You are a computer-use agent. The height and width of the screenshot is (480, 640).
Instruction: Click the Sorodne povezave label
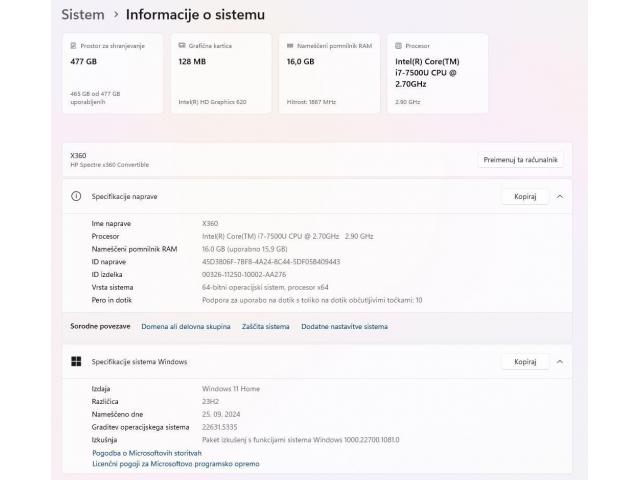(x=100, y=326)
